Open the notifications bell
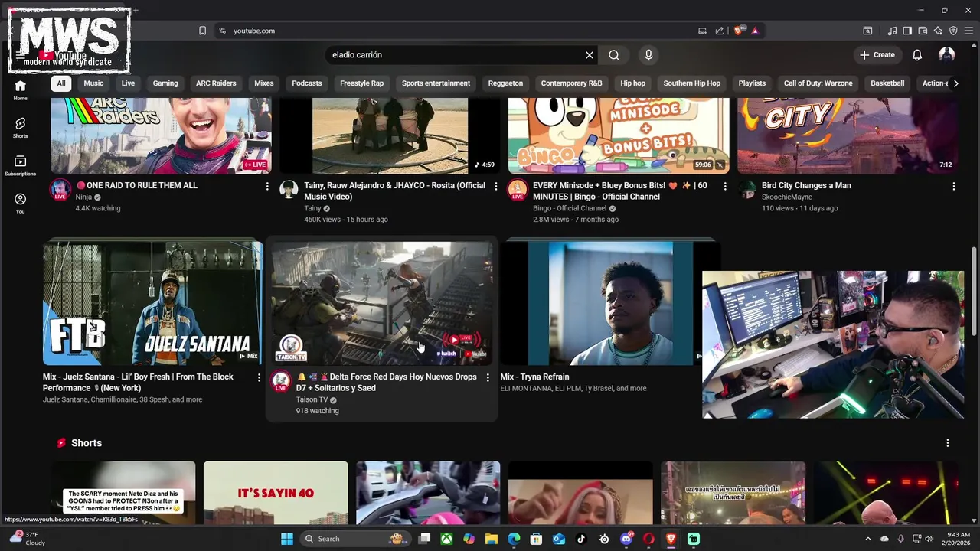 [917, 55]
